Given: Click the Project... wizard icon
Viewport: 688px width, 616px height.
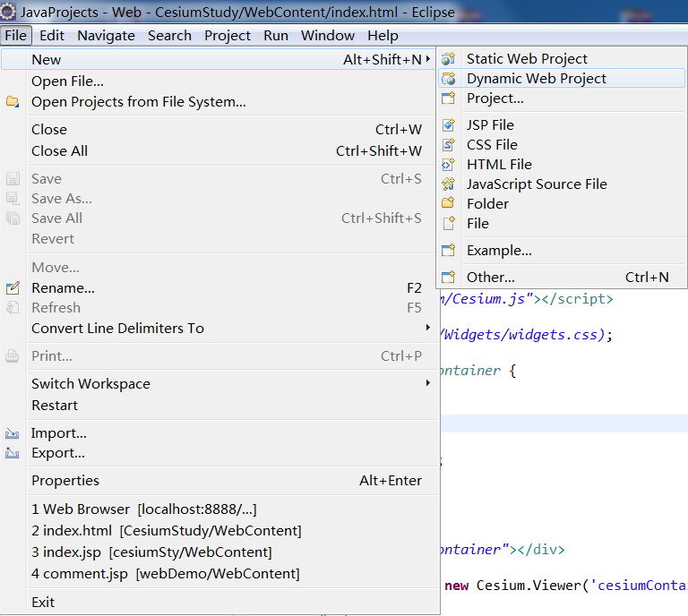Looking at the screenshot, I should coord(448,98).
